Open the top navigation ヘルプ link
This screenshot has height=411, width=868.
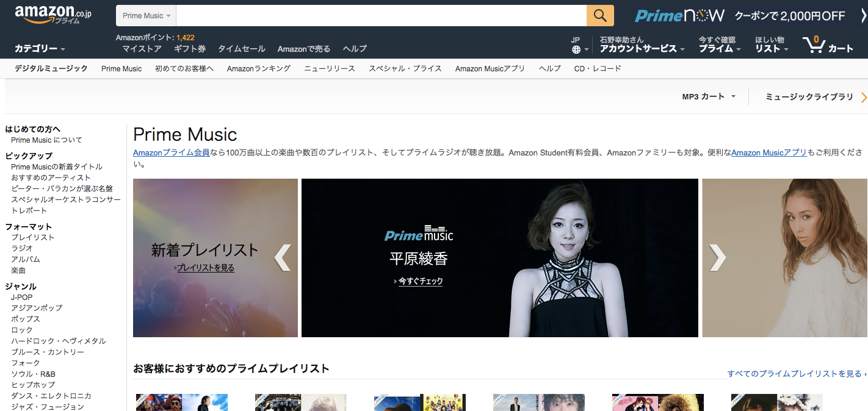[x=355, y=49]
